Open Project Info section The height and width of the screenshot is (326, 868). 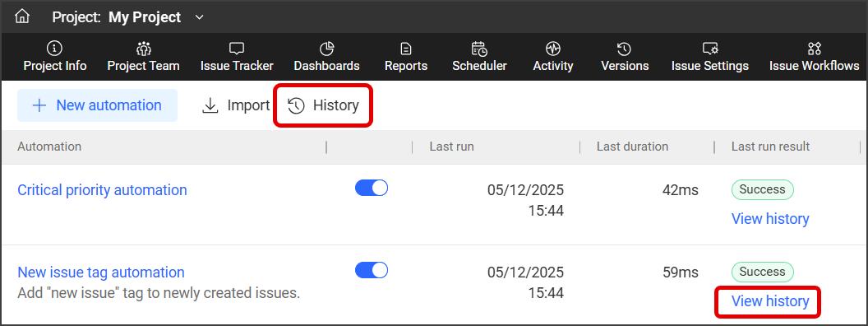tap(55, 57)
